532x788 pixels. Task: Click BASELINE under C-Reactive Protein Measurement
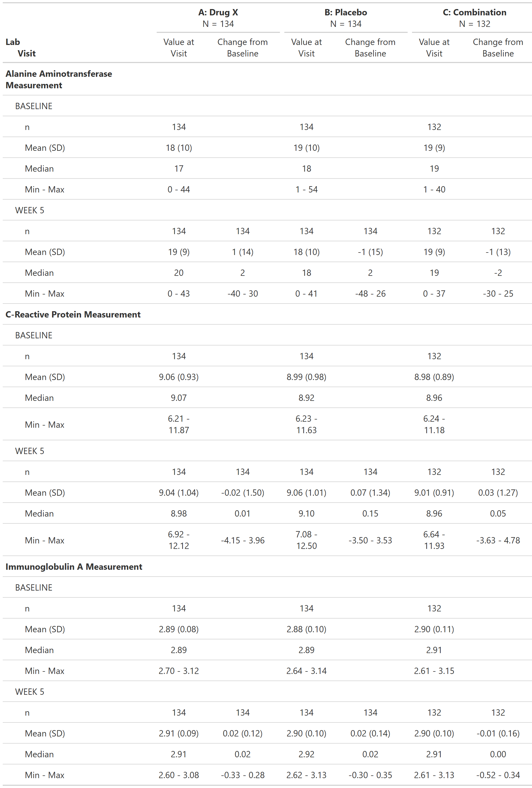pos(33,335)
